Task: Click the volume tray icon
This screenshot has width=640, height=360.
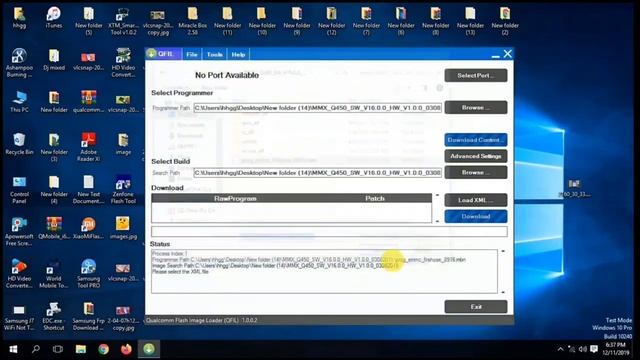Action: pyautogui.click(x=582, y=349)
